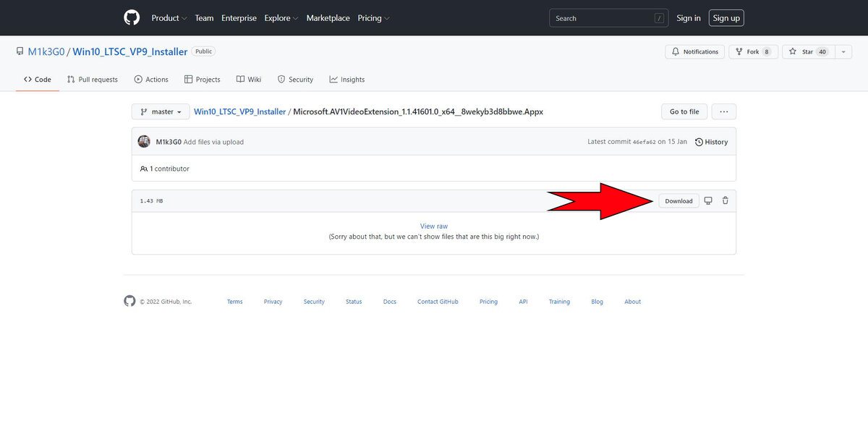
Task: Click the footer GitHub mark icon
Action: (129, 301)
